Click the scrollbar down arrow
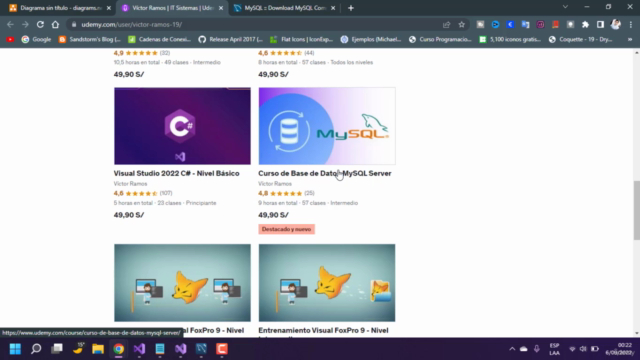The height and width of the screenshot is (360, 640). 636,333
